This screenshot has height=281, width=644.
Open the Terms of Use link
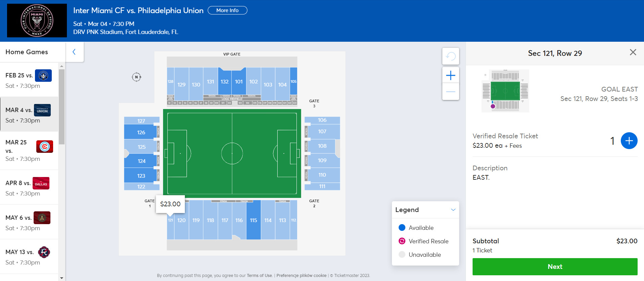259,275
